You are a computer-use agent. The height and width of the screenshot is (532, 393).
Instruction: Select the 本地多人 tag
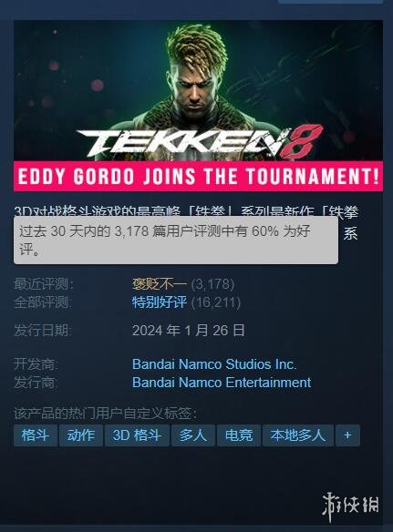[x=298, y=435]
